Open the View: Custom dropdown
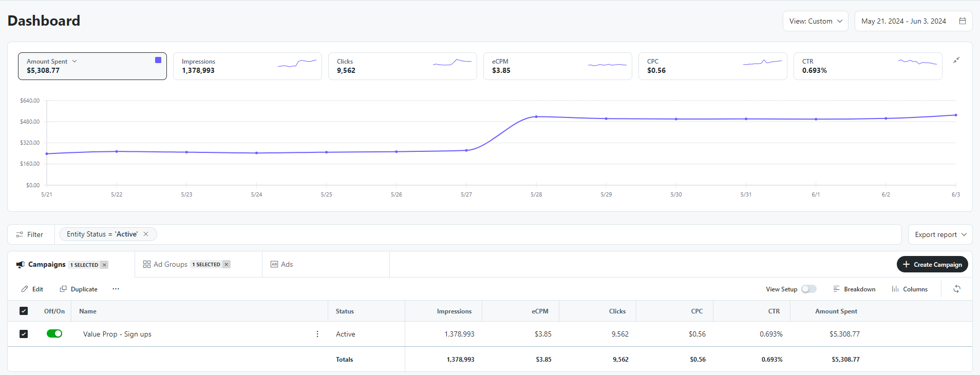The height and width of the screenshot is (375, 980). (815, 21)
